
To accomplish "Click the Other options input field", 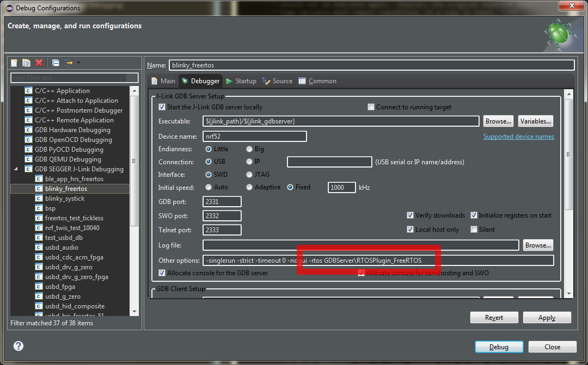I will (x=378, y=261).
